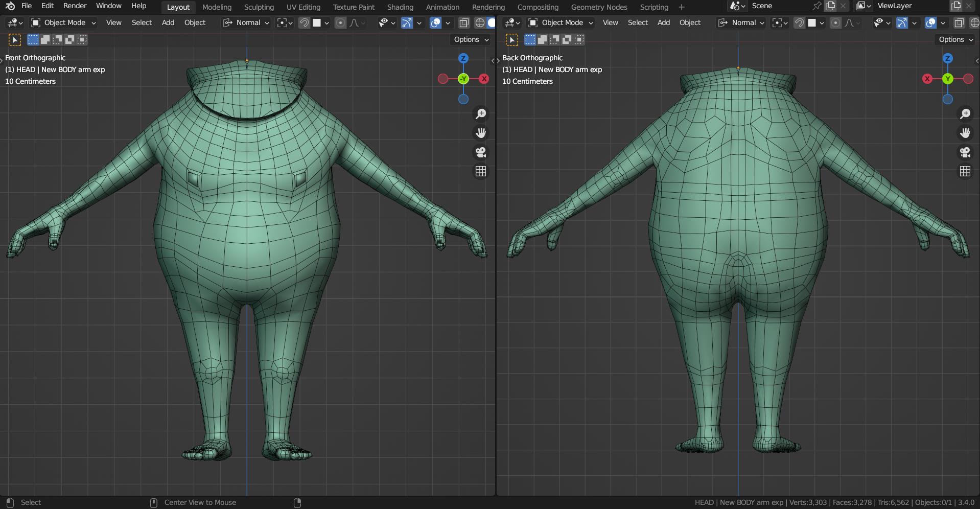The image size is (980, 509).
Task: Open Normal orientation dropdown in left viewport
Action: (x=246, y=23)
